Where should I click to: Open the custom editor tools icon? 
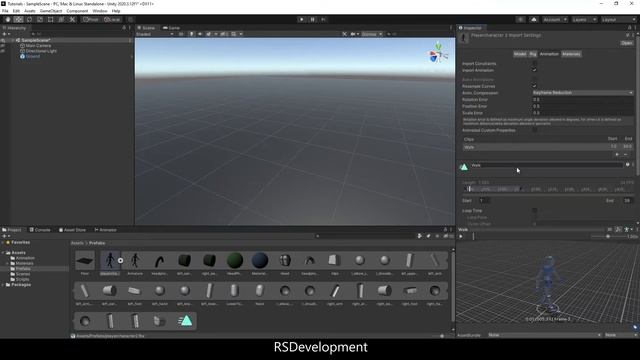click(x=72, y=20)
